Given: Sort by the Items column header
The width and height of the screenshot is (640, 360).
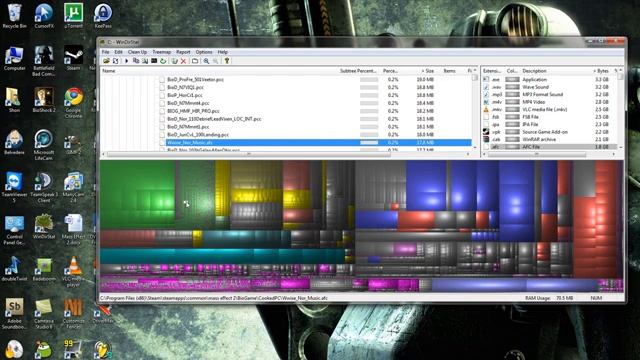Looking at the screenshot, I should click(449, 71).
